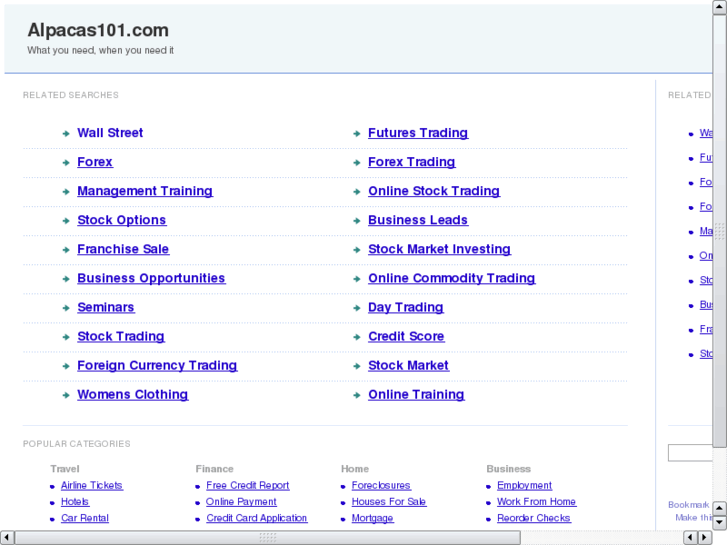This screenshot has width=727, height=545.
Task: Click the Business Opportunities link
Action: tap(151, 278)
